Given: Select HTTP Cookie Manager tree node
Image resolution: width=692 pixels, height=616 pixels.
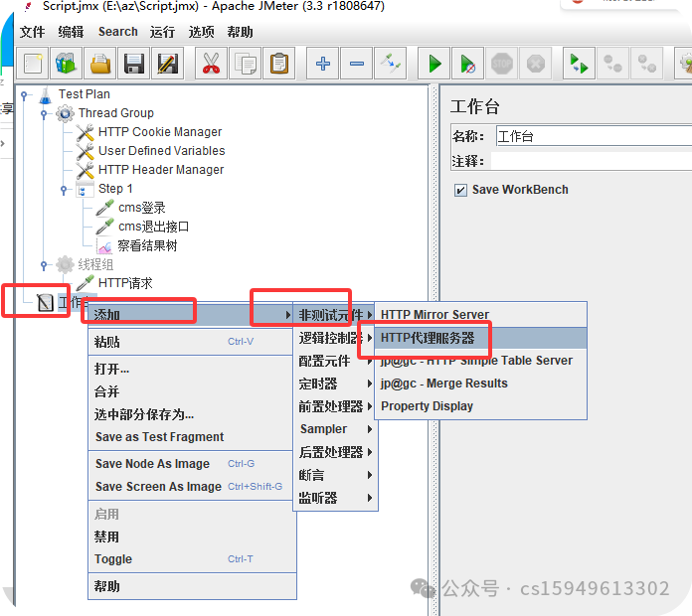Looking at the screenshot, I should (x=160, y=132).
